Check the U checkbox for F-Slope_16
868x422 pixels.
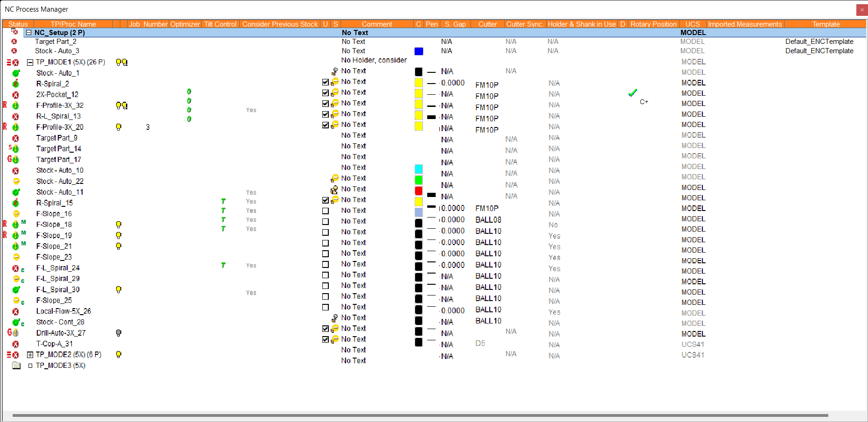[x=326, y=211]
